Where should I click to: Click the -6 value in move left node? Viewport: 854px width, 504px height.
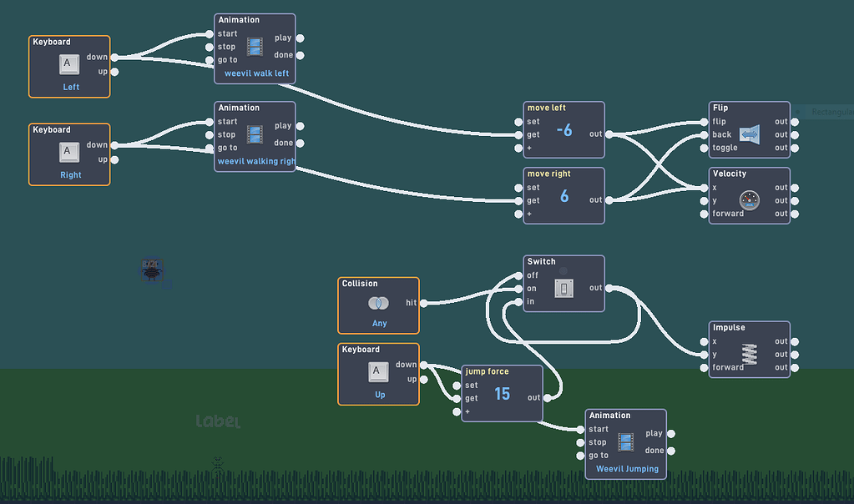564,131
